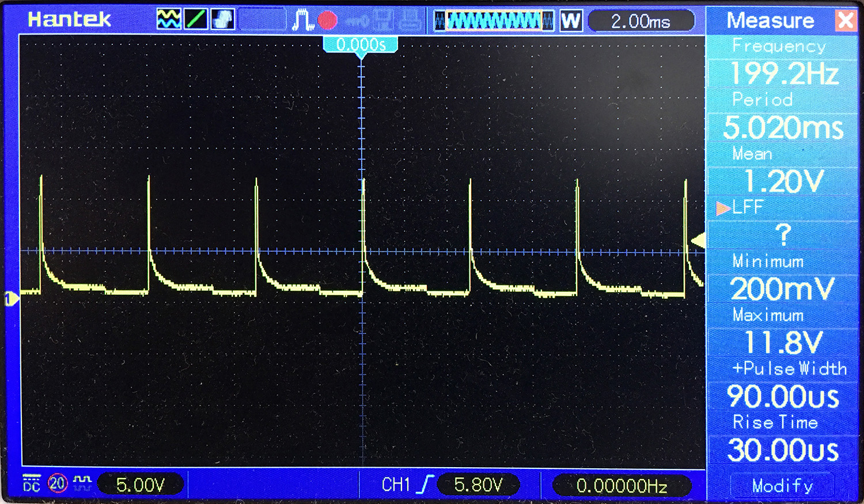Click the 0.000s horizontal trigger position marker
864x504 pixels.
(x=361, y=46)
